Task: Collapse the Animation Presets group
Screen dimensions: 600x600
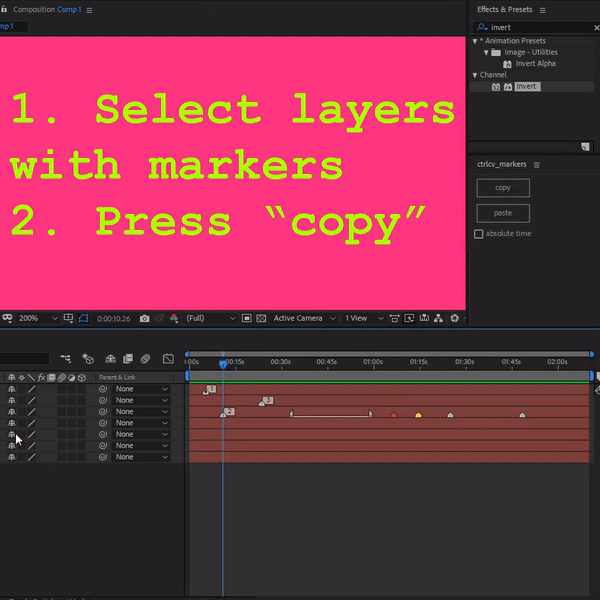Action: coord(475,41)
